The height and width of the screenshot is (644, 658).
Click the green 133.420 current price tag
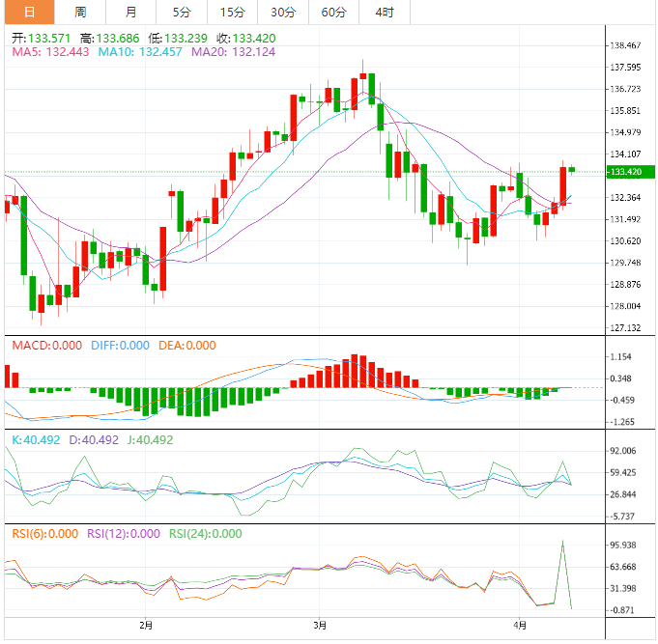point(631,172)
